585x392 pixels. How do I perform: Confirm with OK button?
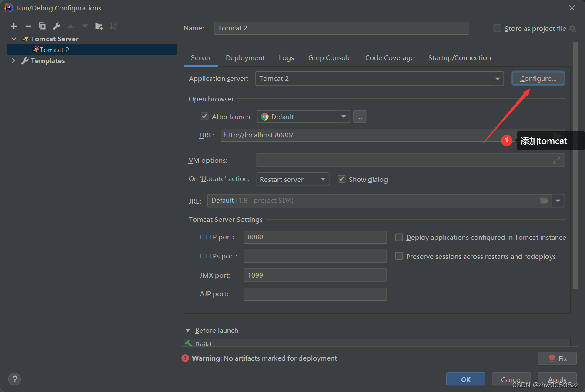click(x=466, y=379)
